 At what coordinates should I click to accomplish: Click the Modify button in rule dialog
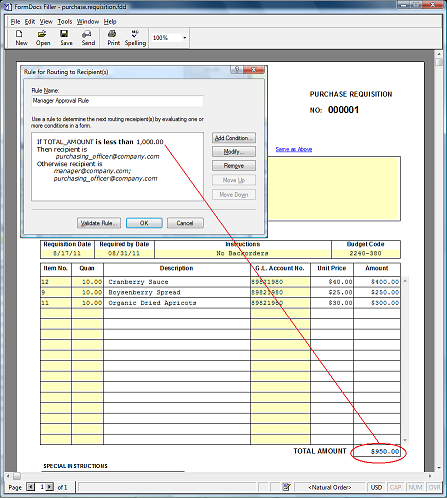(x=234, y=152)
